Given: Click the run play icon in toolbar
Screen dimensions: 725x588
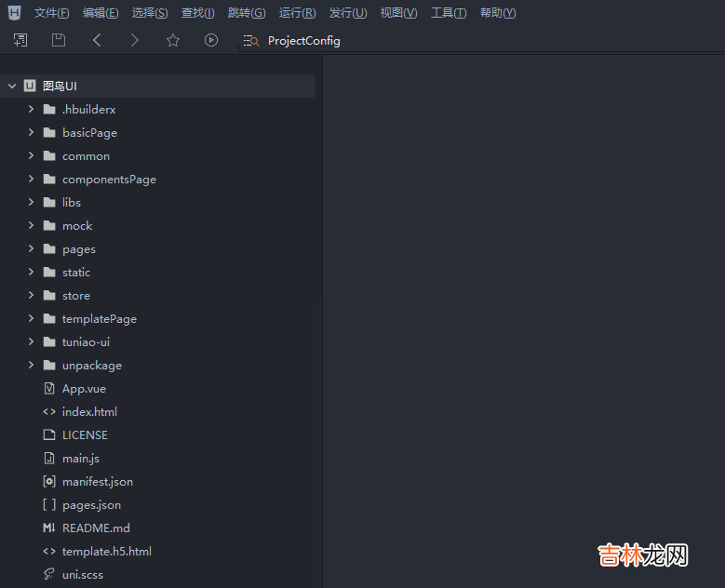Looking at the screenshot, I should click(x=211, y=40).
